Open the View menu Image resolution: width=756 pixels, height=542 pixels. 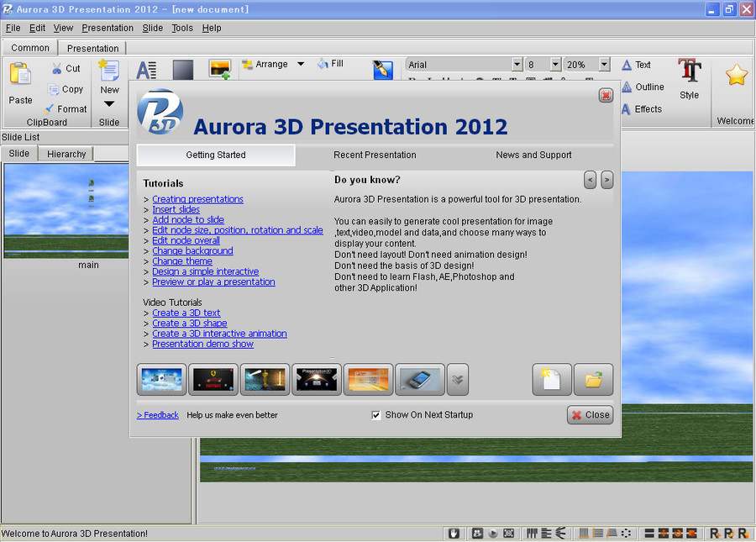click(63, 28)
